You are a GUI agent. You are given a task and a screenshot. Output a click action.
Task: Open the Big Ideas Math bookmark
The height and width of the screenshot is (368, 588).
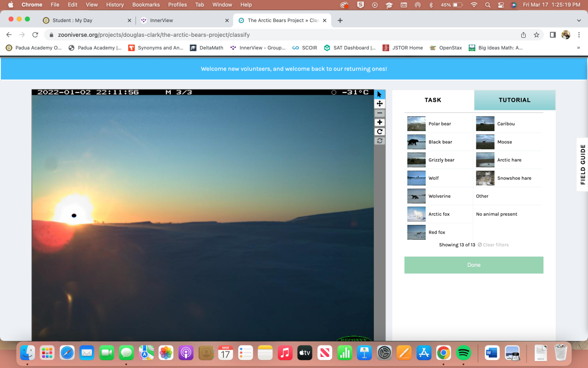click(496, 47)
